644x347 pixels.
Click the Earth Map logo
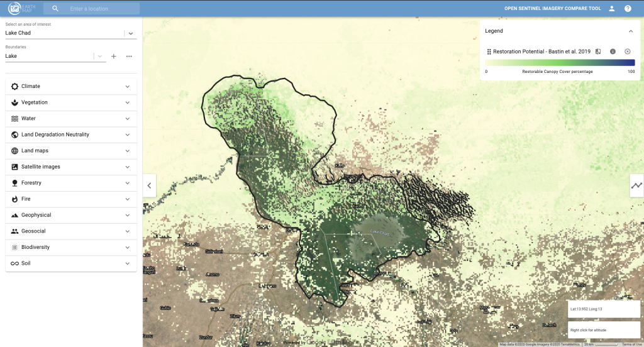coord(21,9)
